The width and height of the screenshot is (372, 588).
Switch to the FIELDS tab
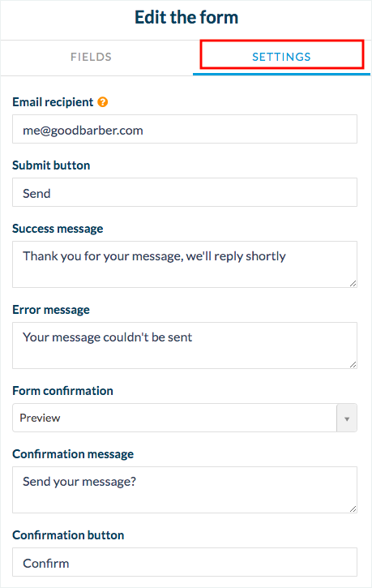click(x=91, y=57)
